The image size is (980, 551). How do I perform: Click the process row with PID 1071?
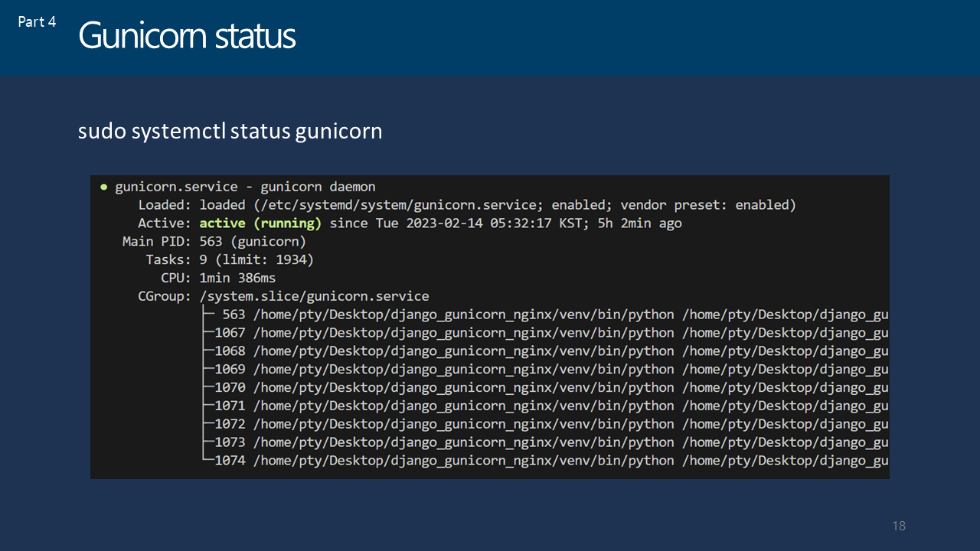click(546, 406)
